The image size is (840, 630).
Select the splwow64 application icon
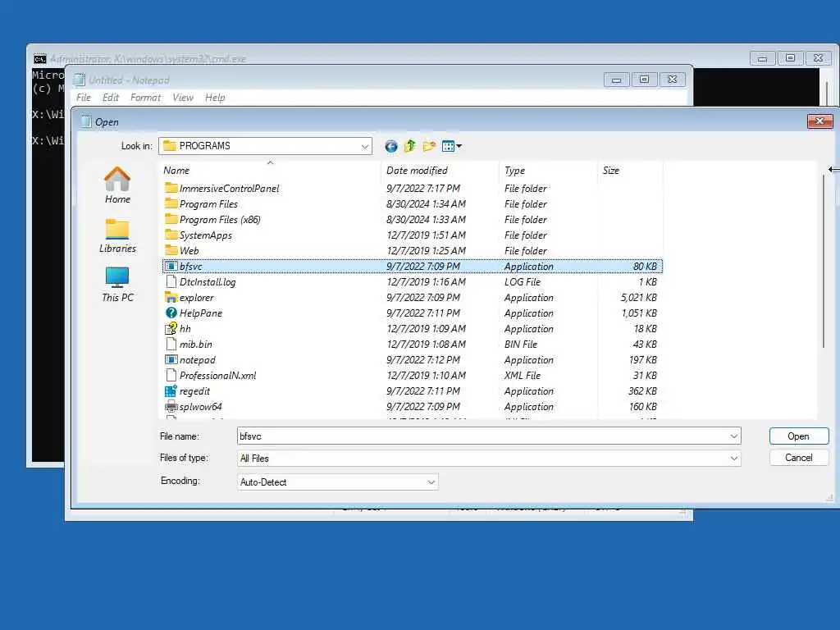tap(171, 407)
